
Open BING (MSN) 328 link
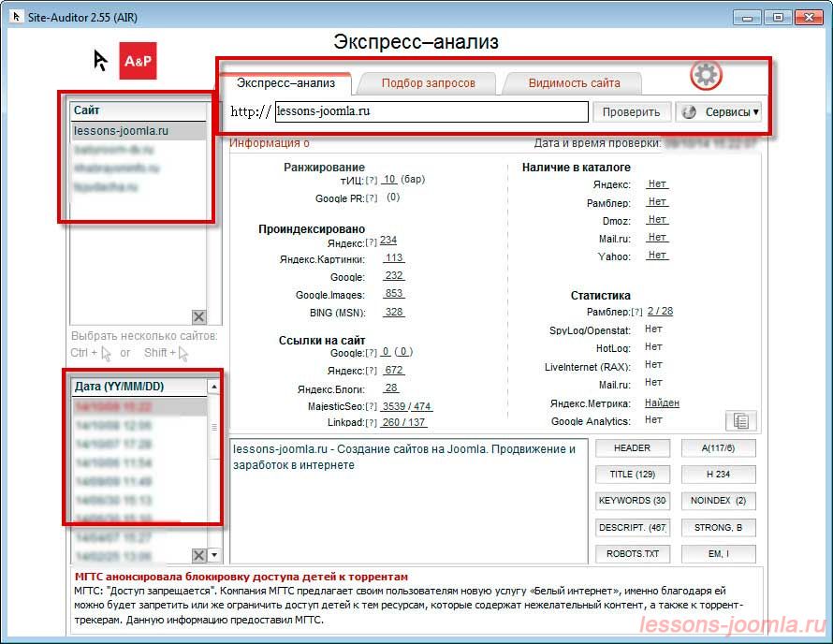point(394,312)
